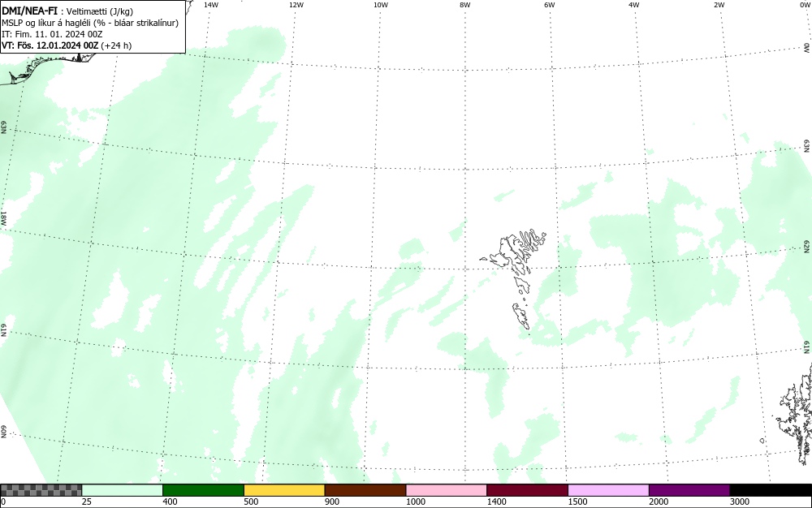Click the 0W longitude label

click(804, 5)
